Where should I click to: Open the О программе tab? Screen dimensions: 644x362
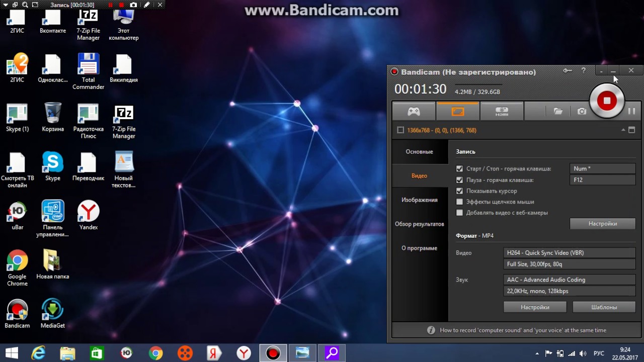420,248
